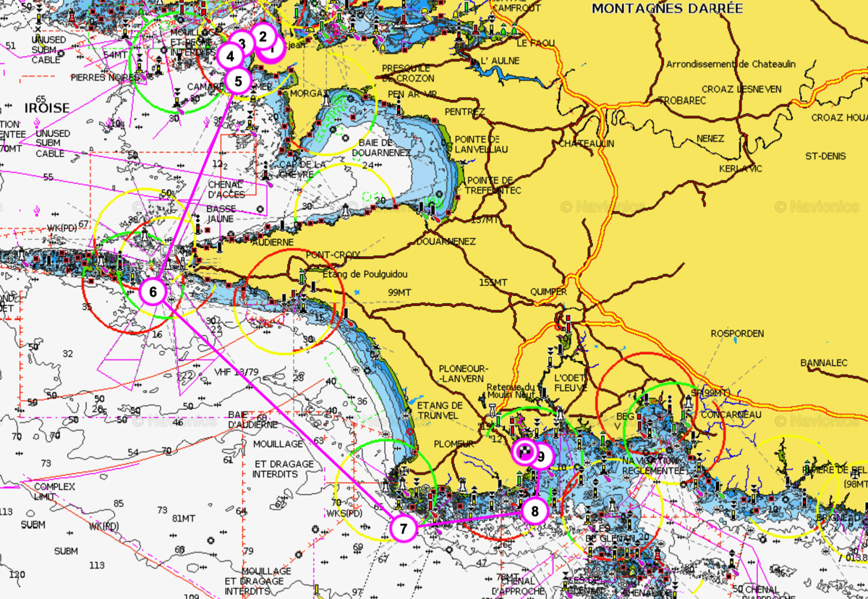The image size is (868, 599).
Task: Click the checkered finish flag marker
Action: [x=524, y=453]
